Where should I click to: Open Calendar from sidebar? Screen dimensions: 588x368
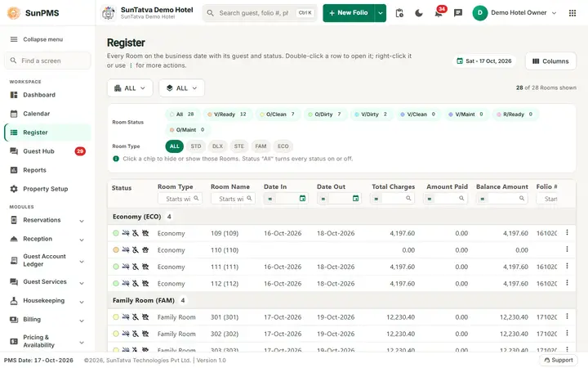point(47,114)
